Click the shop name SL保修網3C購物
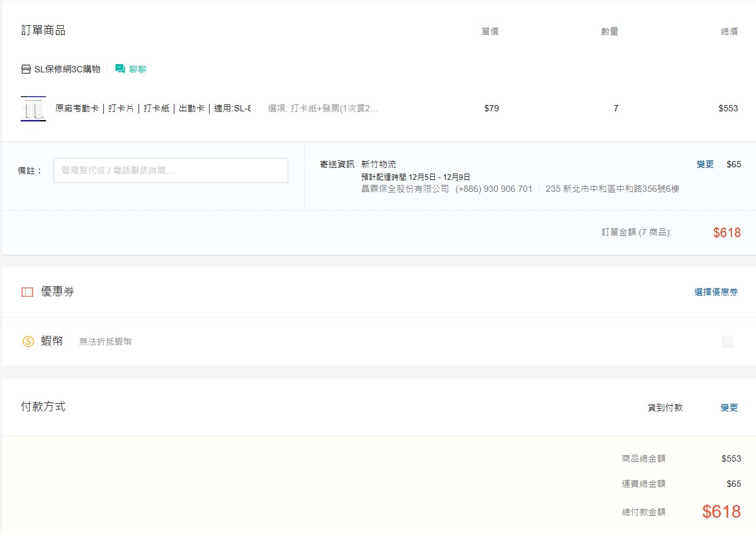 point(67,69)
